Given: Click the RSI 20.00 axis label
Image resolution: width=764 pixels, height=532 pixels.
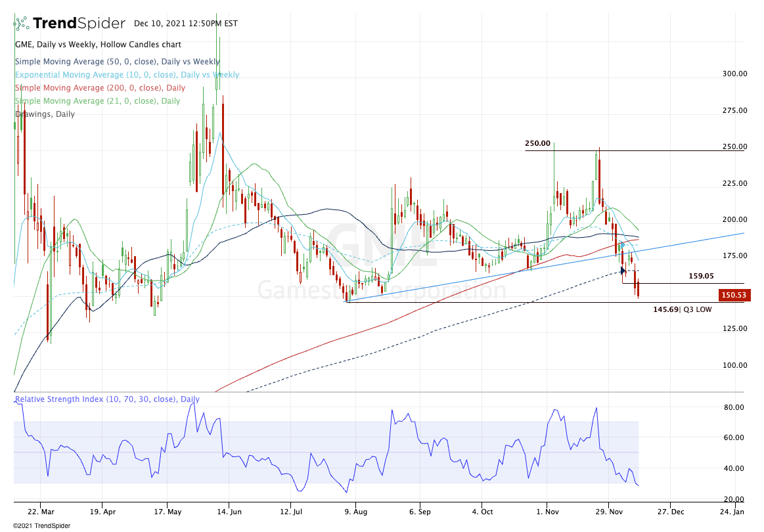Looking at the screenshot, I should (x=734, y=499).
